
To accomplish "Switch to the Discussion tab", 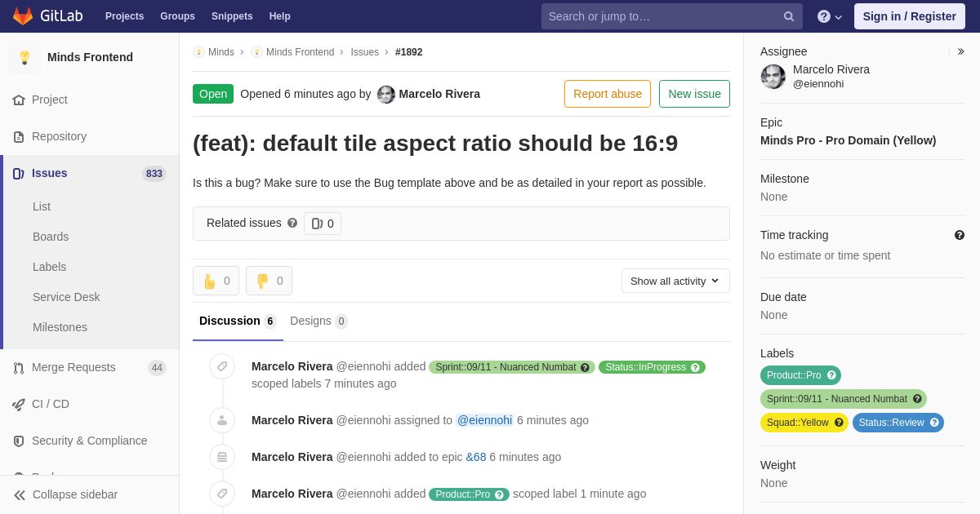I will (x=238, y=321).
